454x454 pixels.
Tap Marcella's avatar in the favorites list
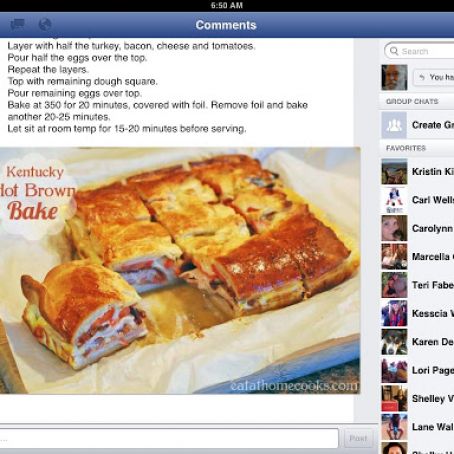(394, 257)
